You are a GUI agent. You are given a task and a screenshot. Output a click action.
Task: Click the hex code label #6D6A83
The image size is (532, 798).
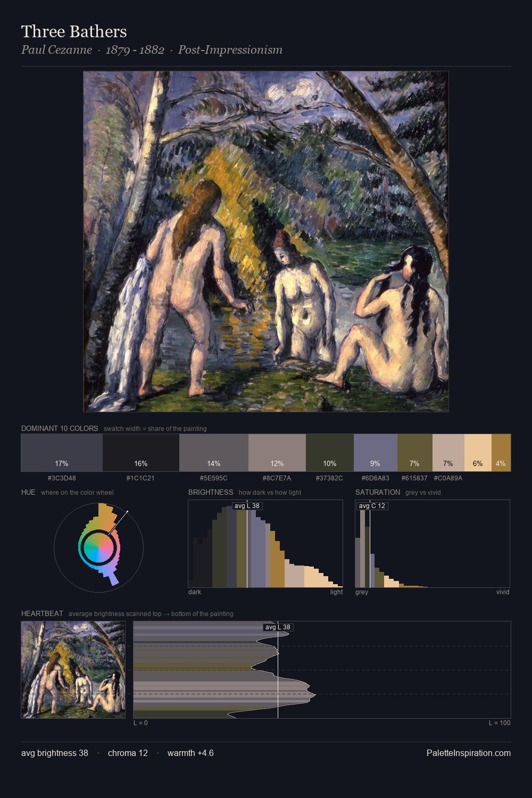375,478
